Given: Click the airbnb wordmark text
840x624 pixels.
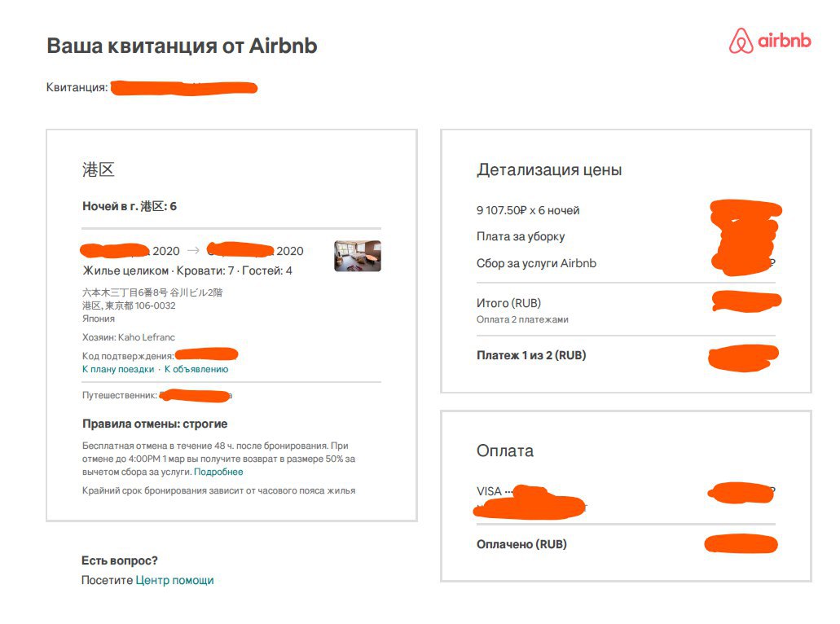Looking at the screenshot, I should tap(785, 41).
